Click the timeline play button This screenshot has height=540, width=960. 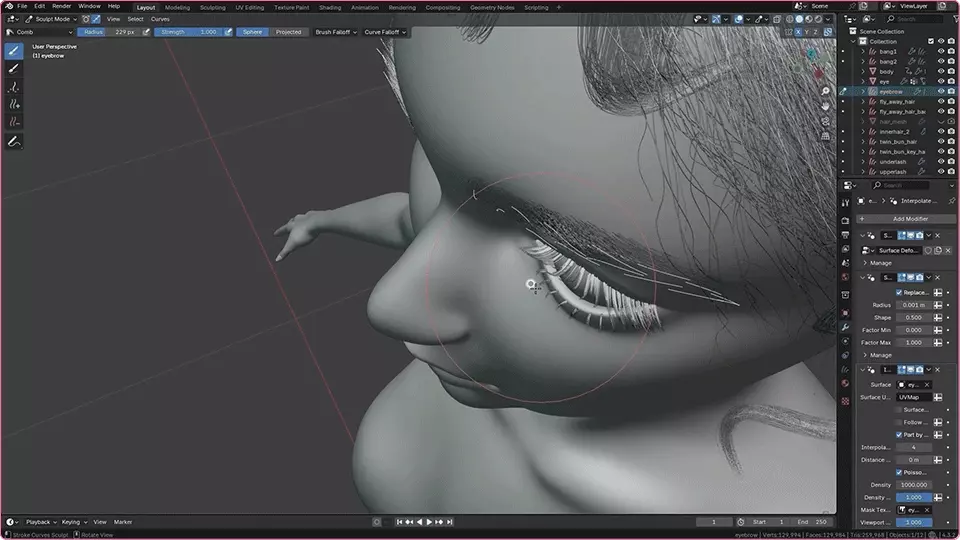point(429,522)
